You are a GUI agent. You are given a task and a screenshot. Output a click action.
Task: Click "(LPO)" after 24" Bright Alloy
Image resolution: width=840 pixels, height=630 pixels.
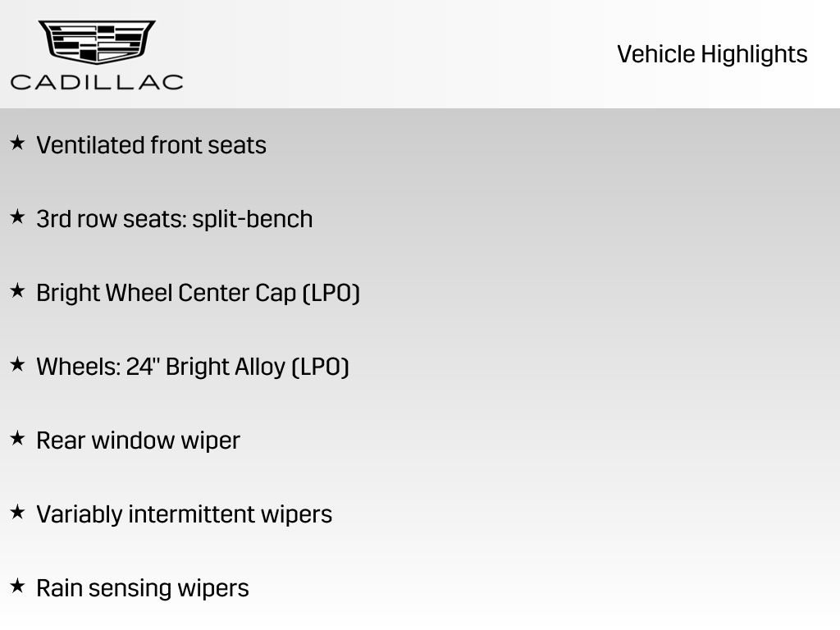pyautogui.click(x=320, y=367)
